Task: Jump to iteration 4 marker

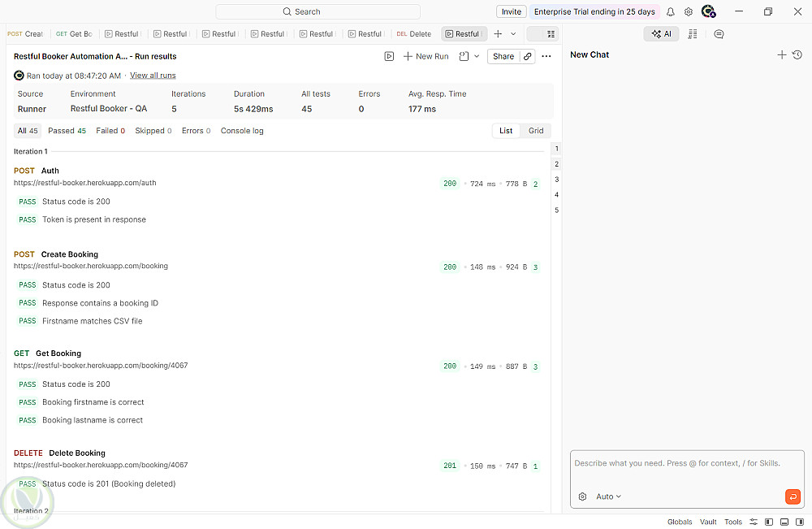Action: point(557,195)
